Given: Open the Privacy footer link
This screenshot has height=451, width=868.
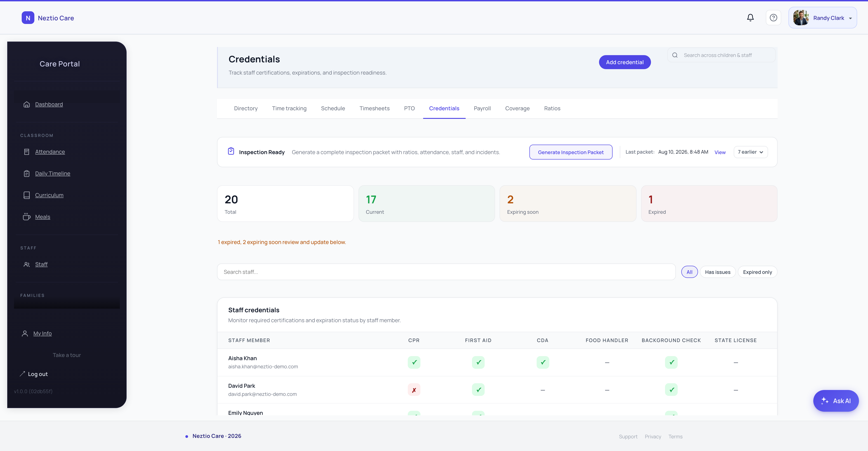Looking at the screenshot, I should [x=653, y=437].
